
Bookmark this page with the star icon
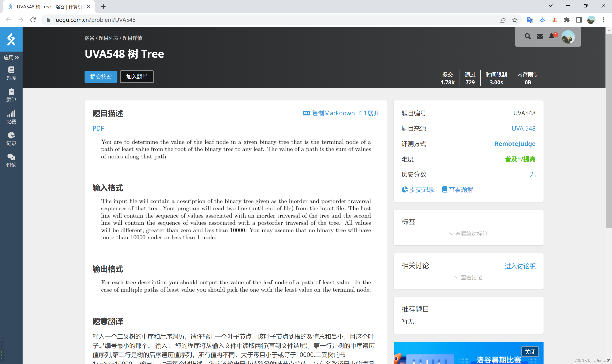pos(515,20)
